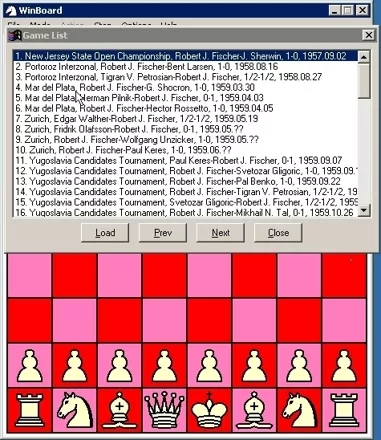Image resolution: width=381 pixels, height=440 pixels.
Task: Select game 10 Zurich Fischer-Paul Keres
Action: pos(186,150)
